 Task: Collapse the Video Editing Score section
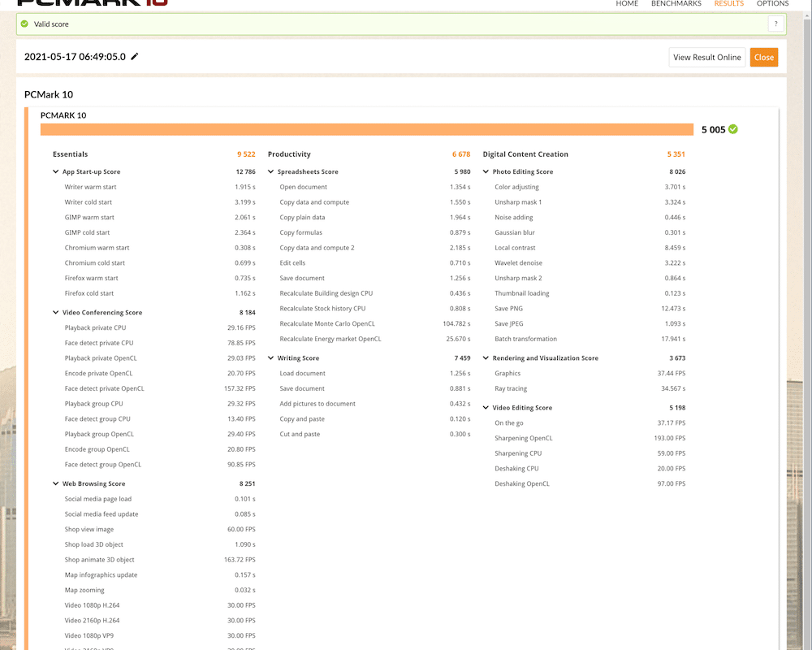(486, 408)
